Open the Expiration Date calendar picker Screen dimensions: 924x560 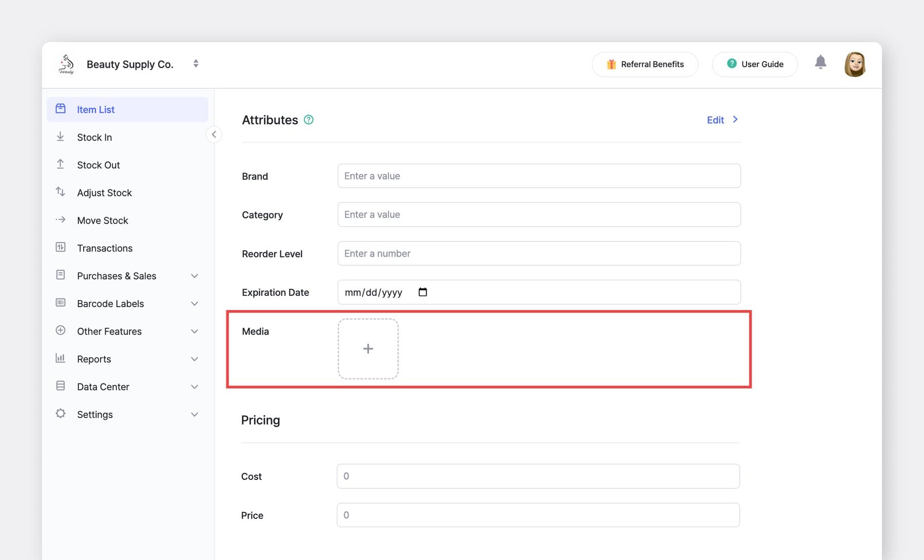click(422, 292)
